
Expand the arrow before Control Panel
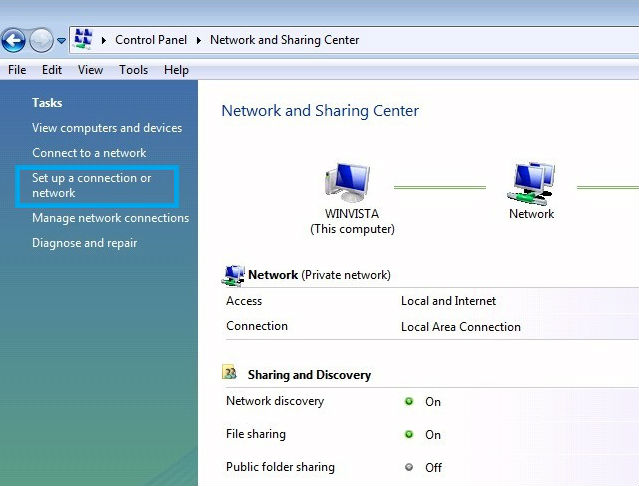point(104,40)
